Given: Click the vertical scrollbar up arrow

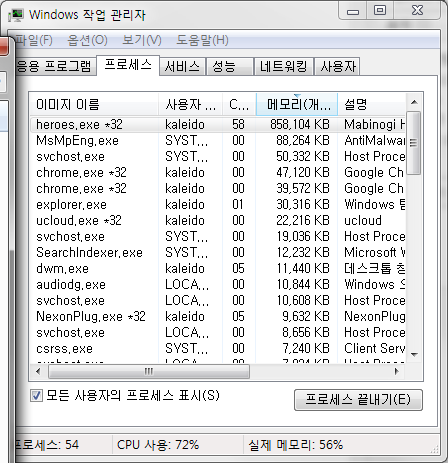Looking at the screenshot, I should [x=414, y=102].
